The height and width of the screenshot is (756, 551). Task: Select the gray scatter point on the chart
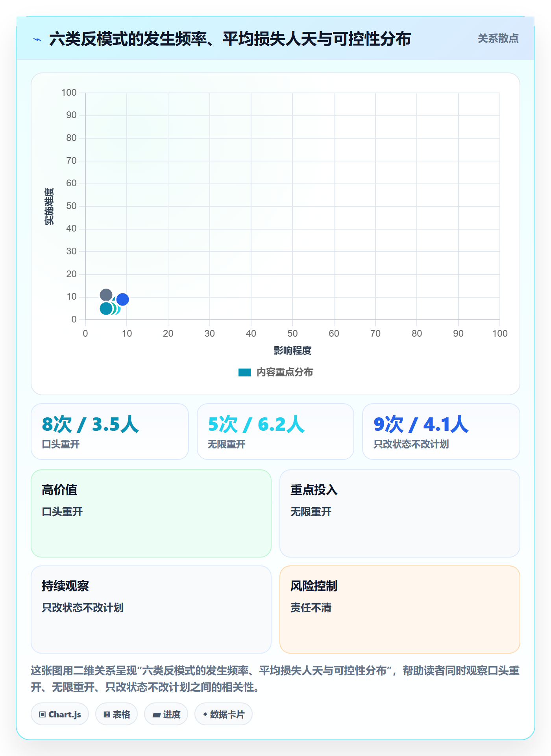(x=106, y=295)
